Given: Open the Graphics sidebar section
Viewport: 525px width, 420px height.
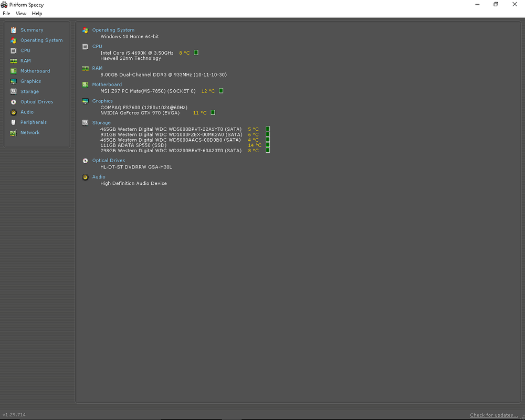Looking at the screenshot, I should pyautogui.click(x=31, y=81).
